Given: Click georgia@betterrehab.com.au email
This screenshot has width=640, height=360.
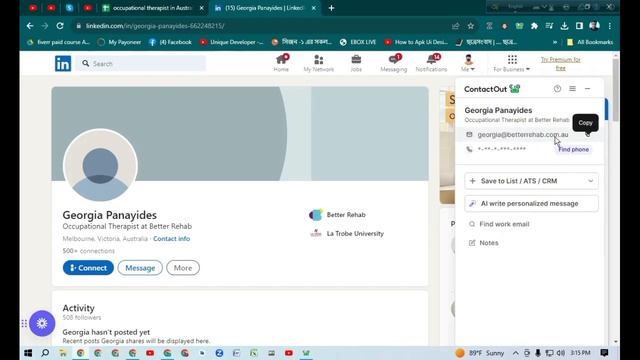Looking at the screenshot, I should pos(522,135).
